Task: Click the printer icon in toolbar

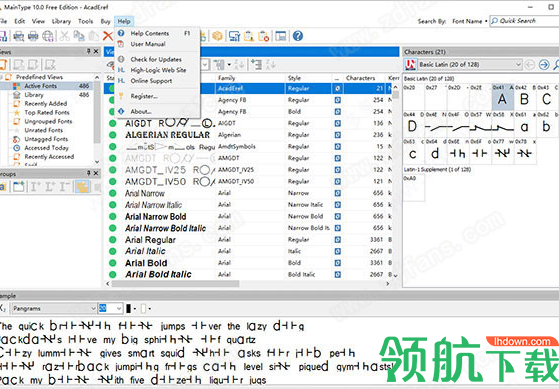Action: 33,36
